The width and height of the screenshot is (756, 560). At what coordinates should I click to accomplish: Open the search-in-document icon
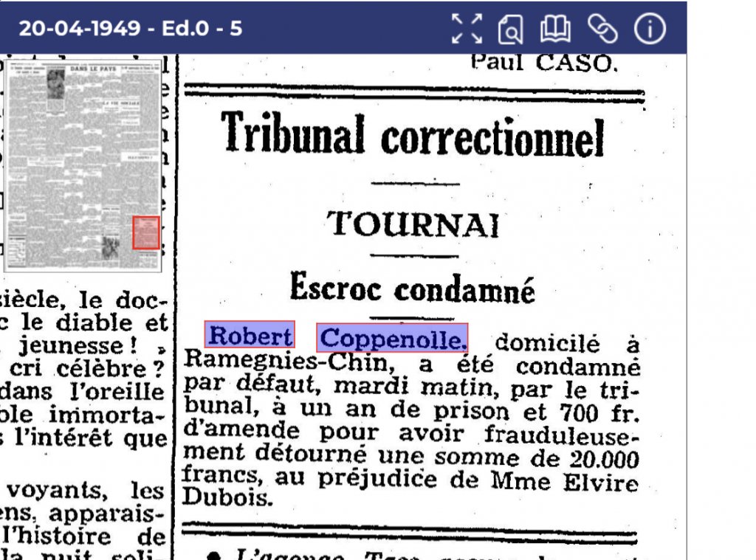(x=510, y=29)
